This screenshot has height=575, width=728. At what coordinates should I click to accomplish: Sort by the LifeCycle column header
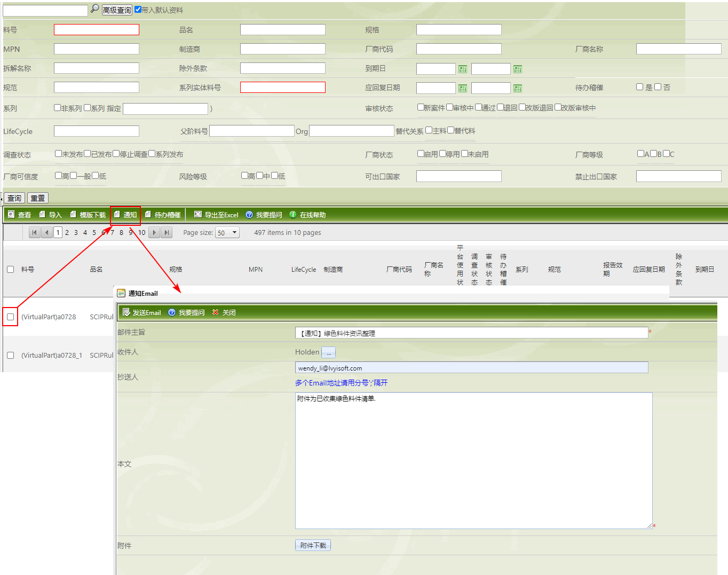coord(304,270)
